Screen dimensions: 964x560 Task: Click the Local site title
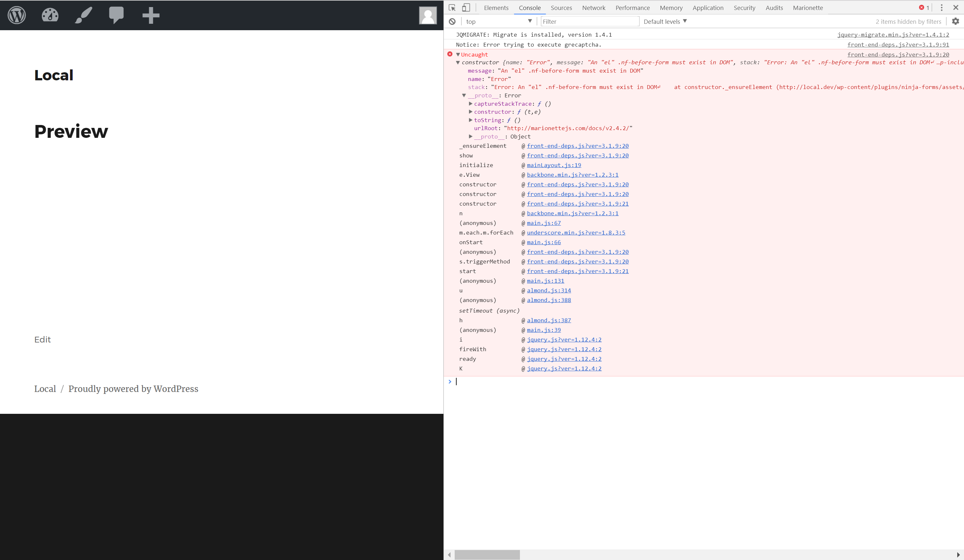tap(54, 75)
